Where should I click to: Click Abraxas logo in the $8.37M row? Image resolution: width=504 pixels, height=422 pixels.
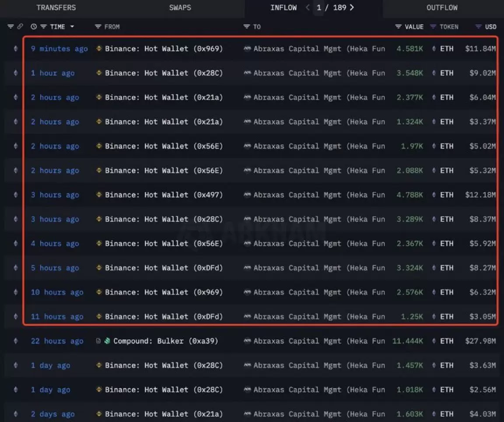point(247,219)
